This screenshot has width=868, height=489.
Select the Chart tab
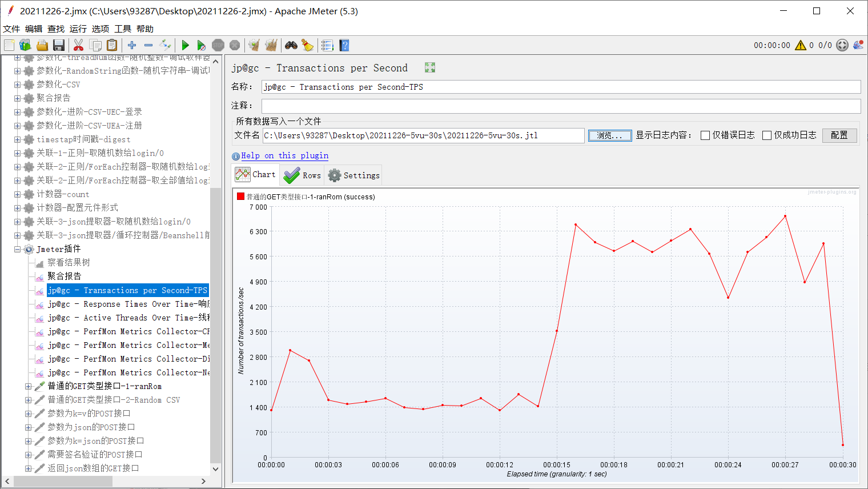255,174
